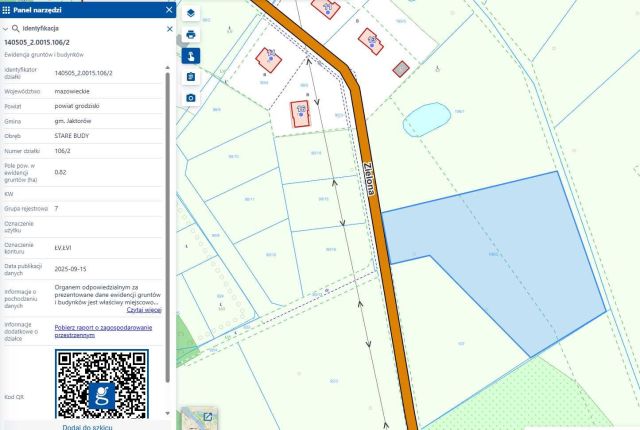This screenshot has width=640, height=430.
Task: Click the grid icon beside Panel narzędzi
Action: coord(6,10)
